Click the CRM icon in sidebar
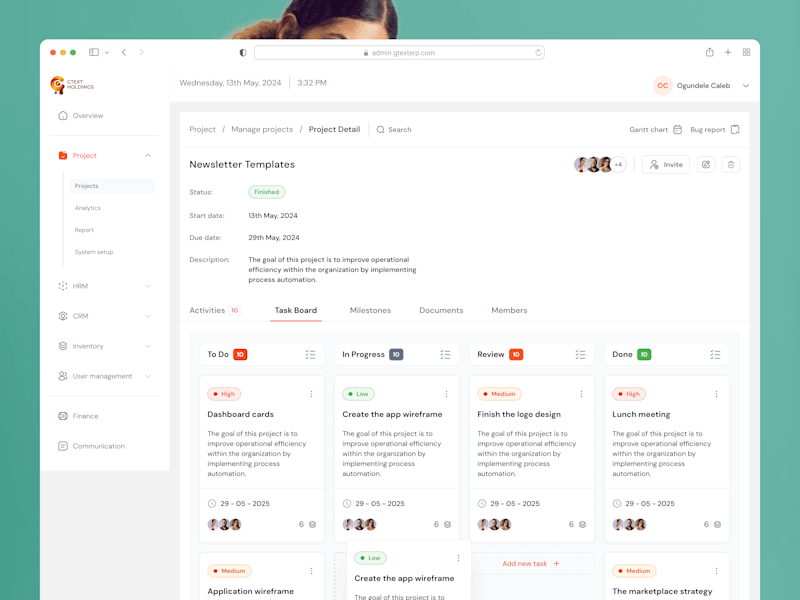The height and width of the screenshot is (600, 800). pos(63,316)
